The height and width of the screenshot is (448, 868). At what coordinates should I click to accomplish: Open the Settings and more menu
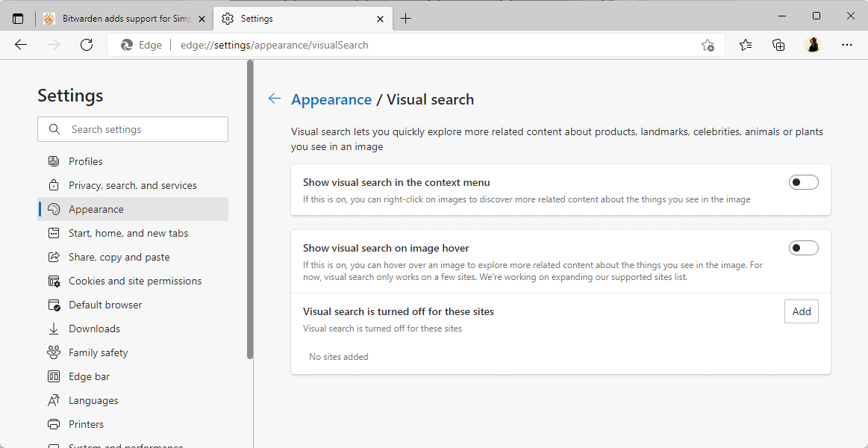tap(846, 45)
